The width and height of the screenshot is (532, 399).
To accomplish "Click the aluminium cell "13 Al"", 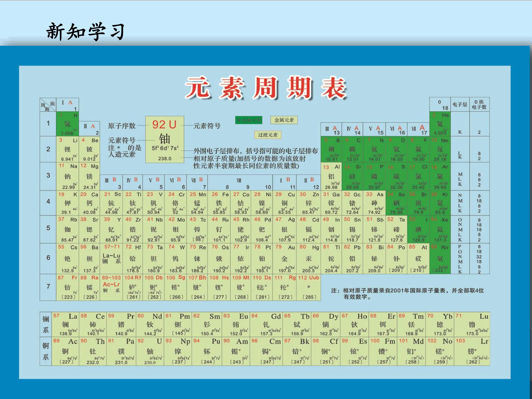I will (x=331, y=176).
